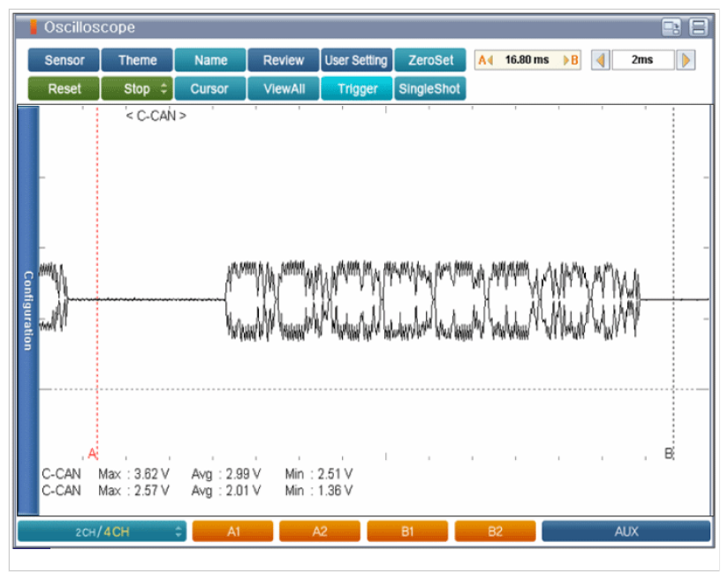Select cursor marker A on the waveform
Image resolution: width=728 pixels, height=580 pixels.
pos(92,454)
